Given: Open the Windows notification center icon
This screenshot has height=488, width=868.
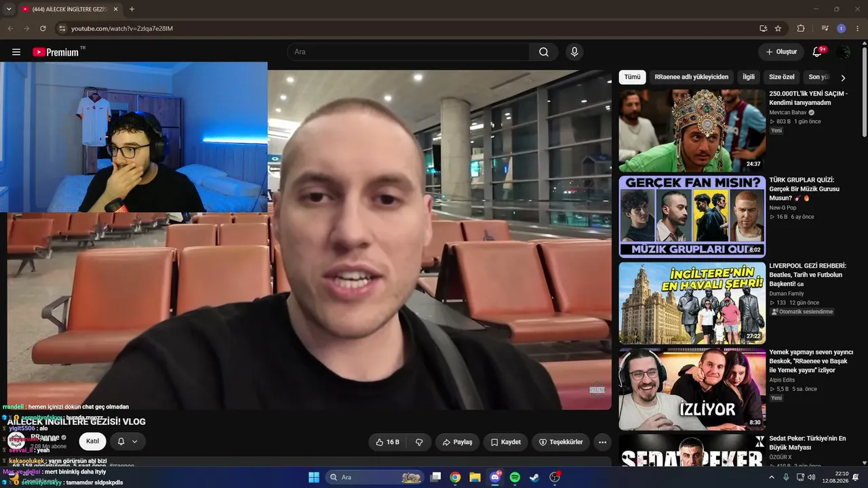Looking at the screenshot, I should coord(856,477).
